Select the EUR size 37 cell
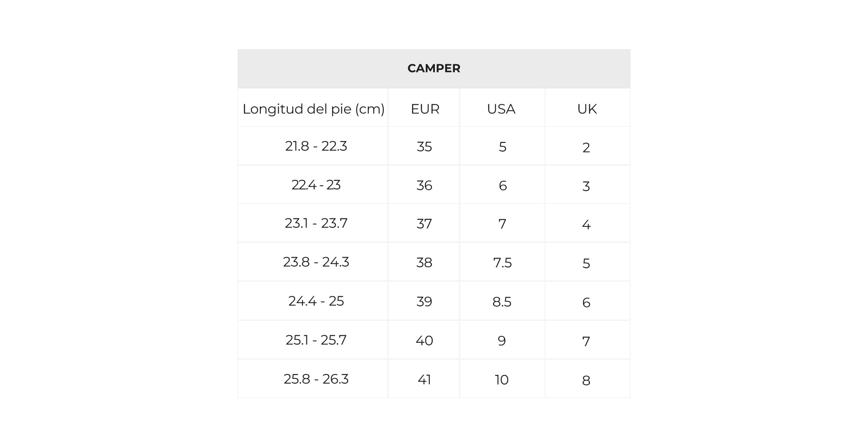The image size is (868, 447). click(424, 223)
